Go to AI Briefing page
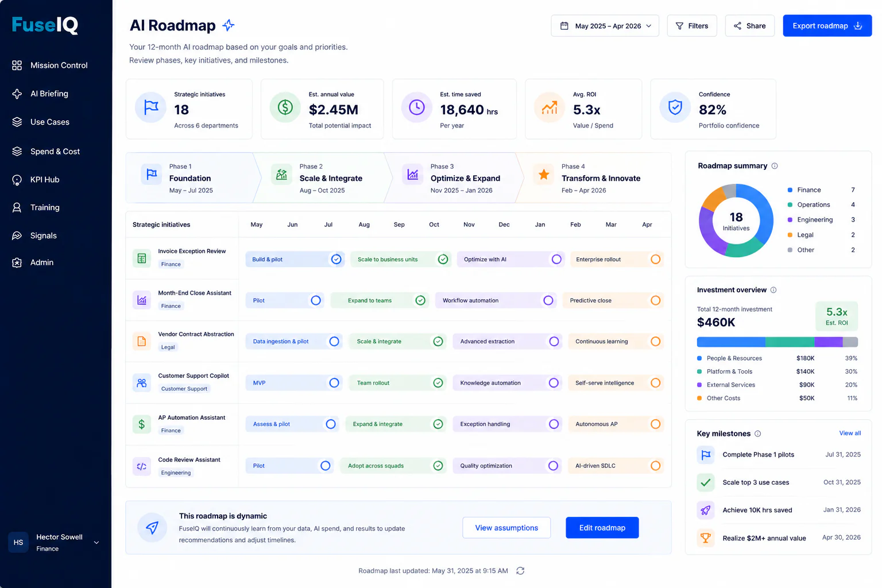Viewport: 882px width, 588px height. [x=40, y=94]
